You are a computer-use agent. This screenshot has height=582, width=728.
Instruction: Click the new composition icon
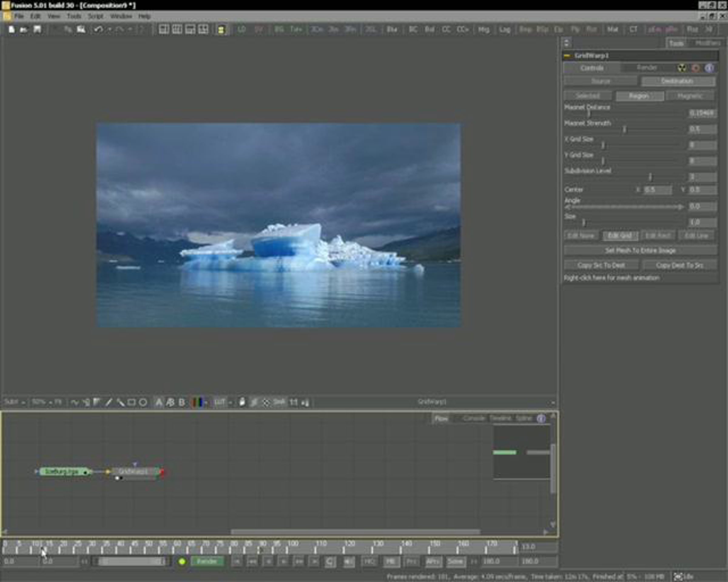coord(12,30)
